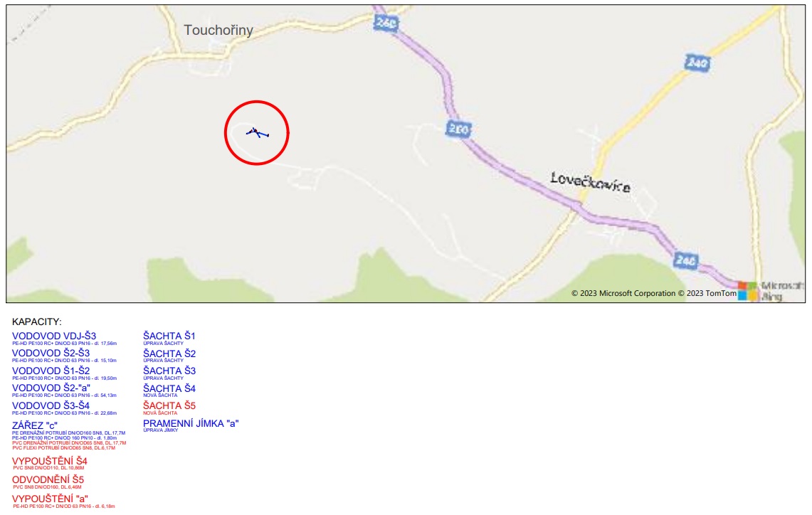Click the red circle site marker
The image size is (812, 515).
257,133
